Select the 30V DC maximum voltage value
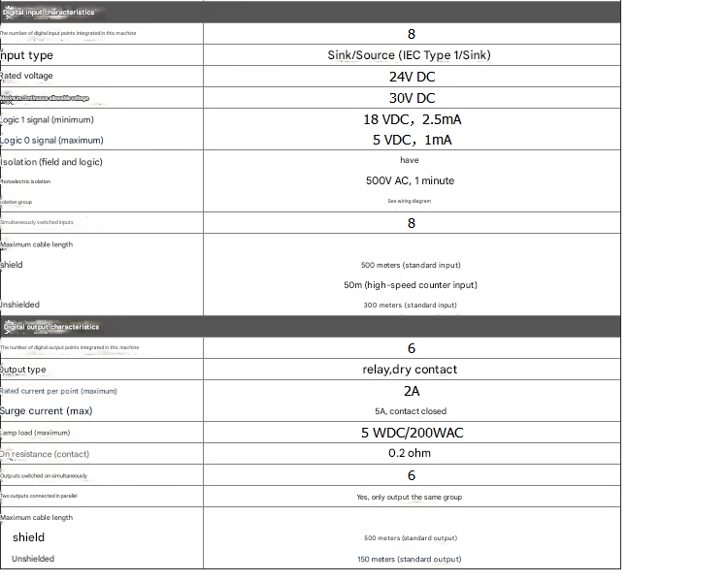The image size is (728, 582). pyautogui.click(x=412, y=98)
